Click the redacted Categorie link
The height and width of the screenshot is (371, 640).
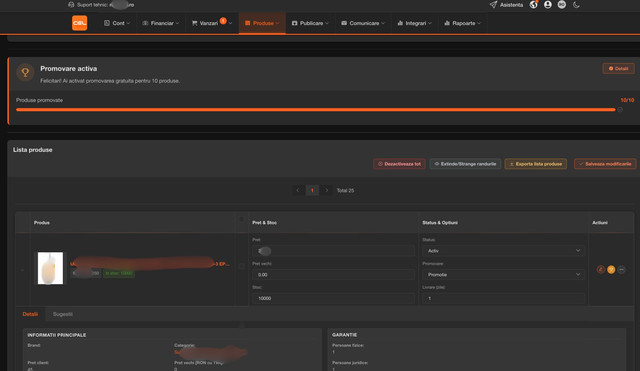click(x=211, y=352)
